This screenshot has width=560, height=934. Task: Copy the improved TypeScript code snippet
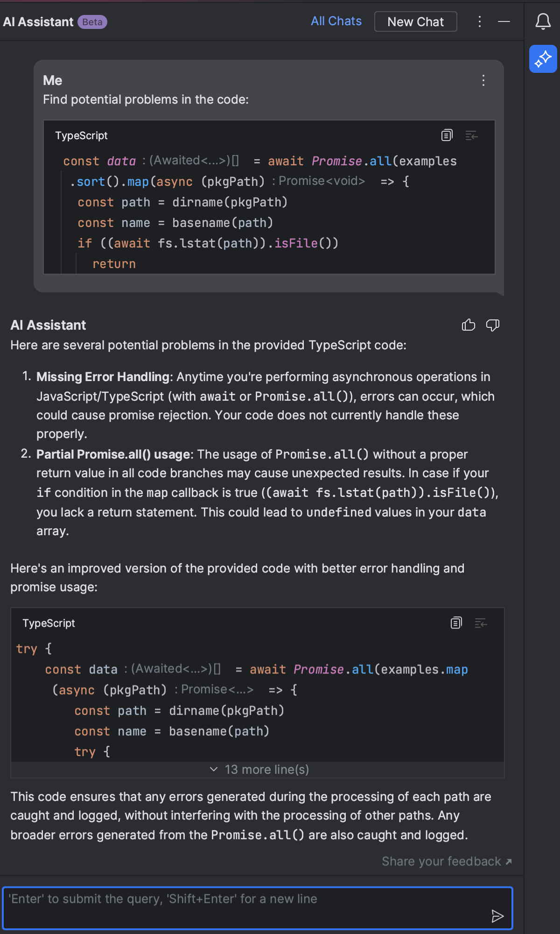click(x=456, y=623)
